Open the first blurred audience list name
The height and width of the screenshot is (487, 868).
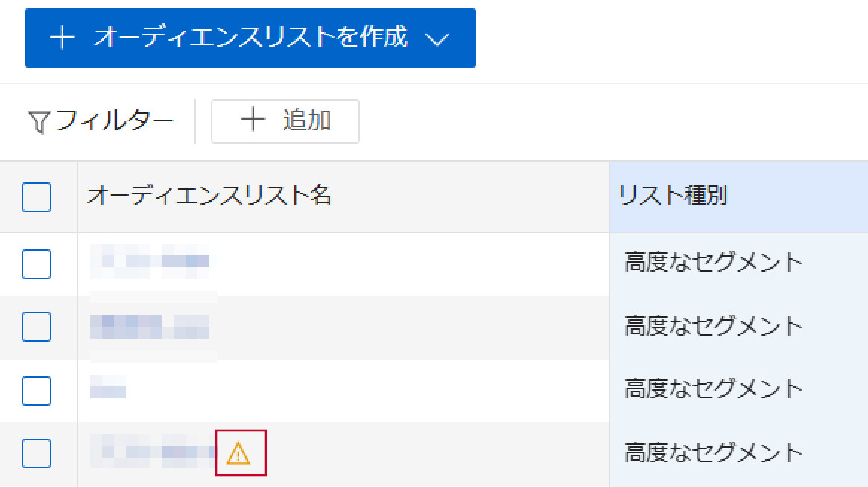150,261
